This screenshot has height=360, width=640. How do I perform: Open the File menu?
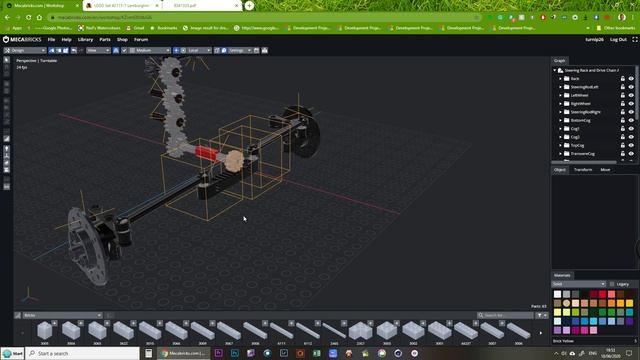click(51, 40)
